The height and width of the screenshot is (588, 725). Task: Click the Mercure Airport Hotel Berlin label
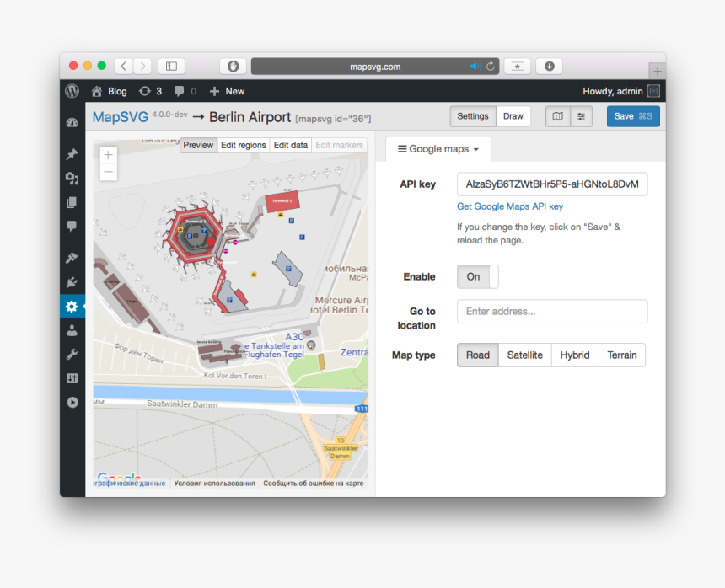tap(338, 305)
